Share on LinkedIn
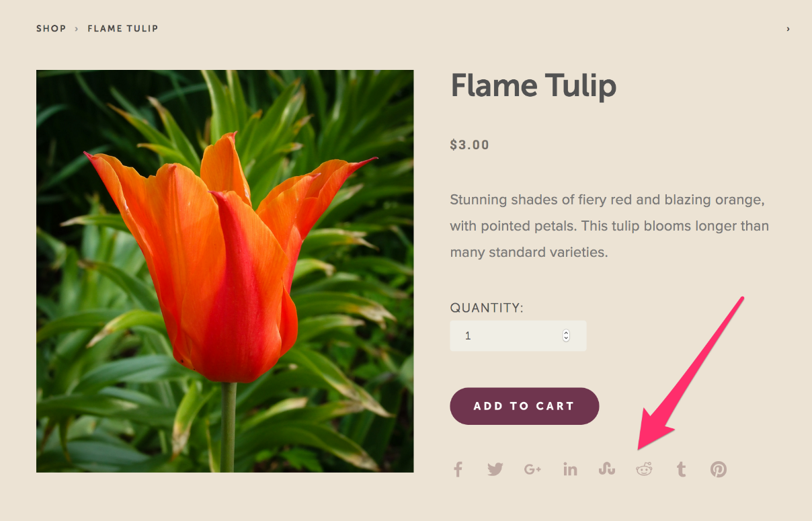 pyautogui.click(x=570, y=469)
